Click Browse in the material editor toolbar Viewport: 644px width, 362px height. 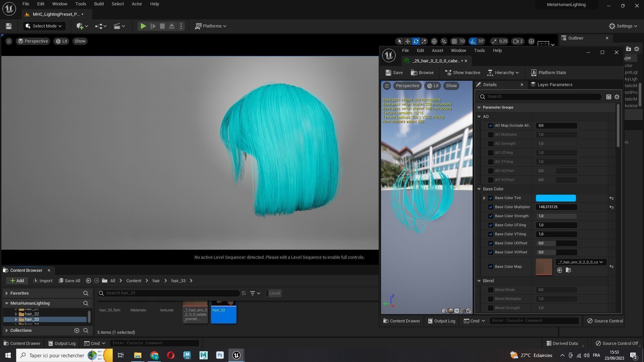click(x=422, y=73)
